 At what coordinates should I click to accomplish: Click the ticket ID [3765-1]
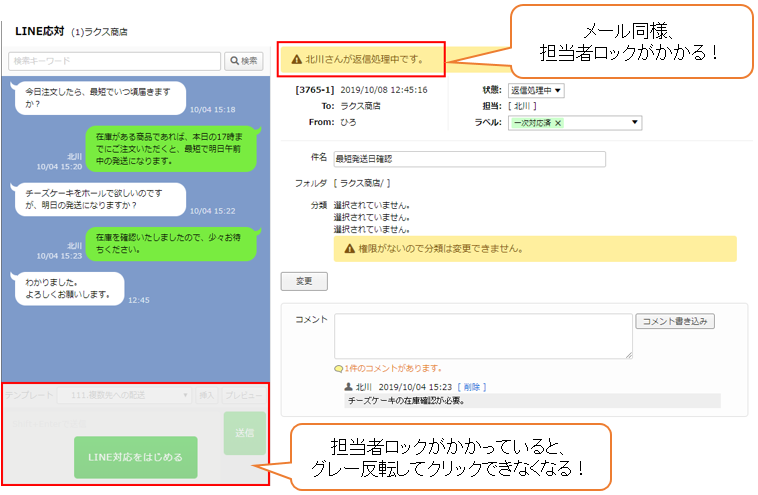315,90
